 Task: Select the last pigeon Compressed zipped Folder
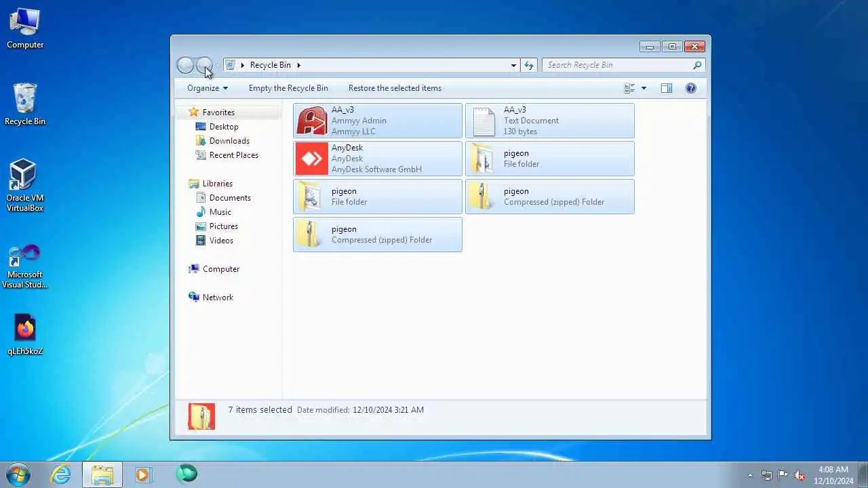(378, 235)
